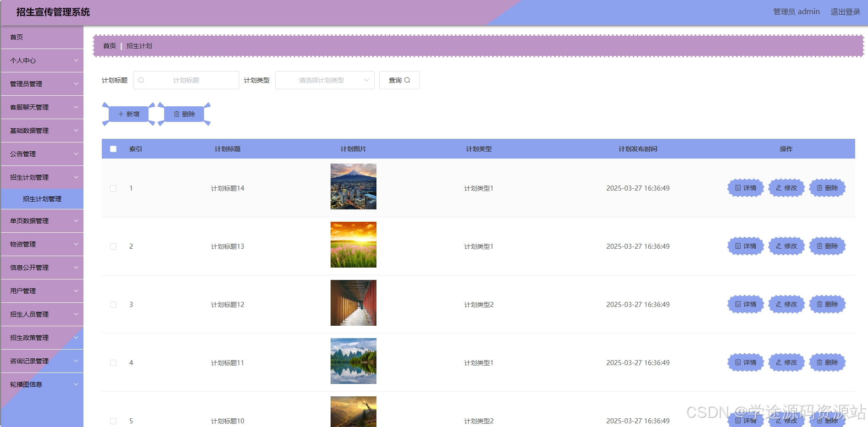
Task: Click 修改 for 计划标题14
Action: click(x=786, y=188)
